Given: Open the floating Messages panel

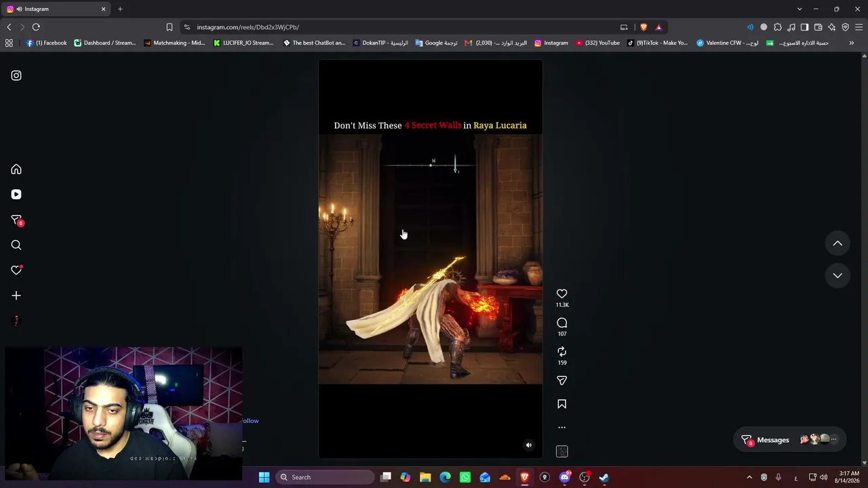Looking at the screenshot, I should coord(789,440).
